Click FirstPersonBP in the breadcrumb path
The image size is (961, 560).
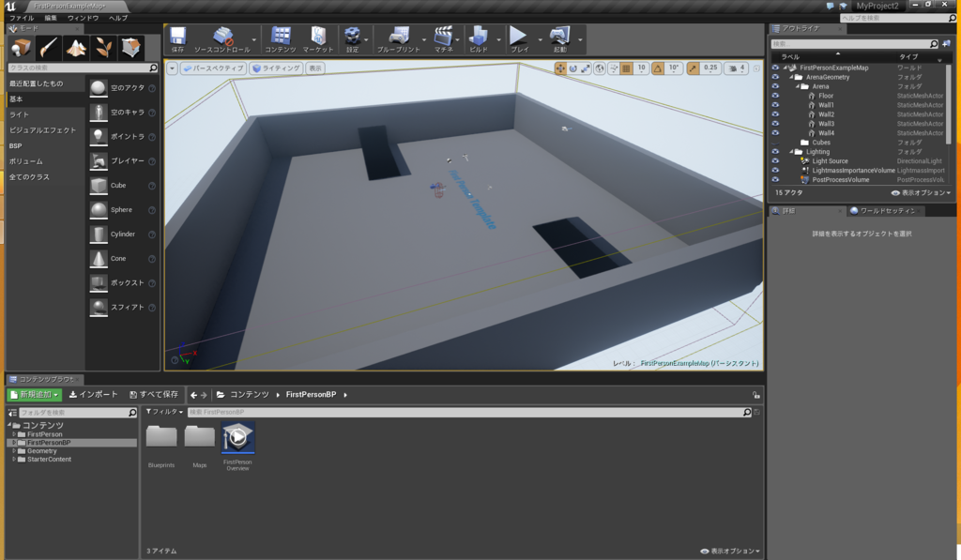311,395
